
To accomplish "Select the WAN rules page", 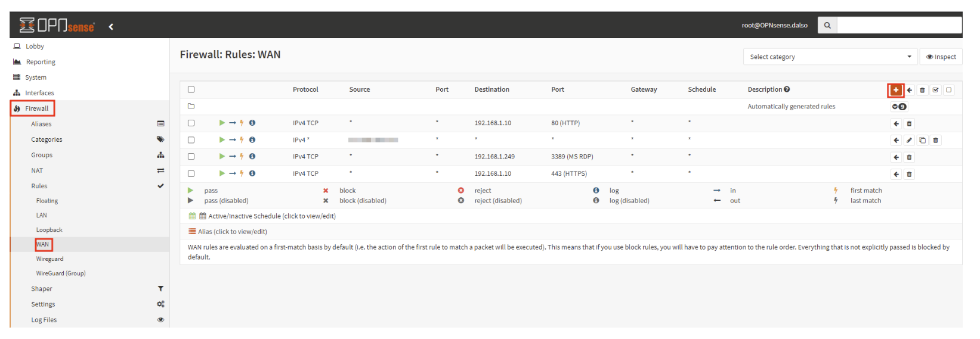I will pos(43,244).
